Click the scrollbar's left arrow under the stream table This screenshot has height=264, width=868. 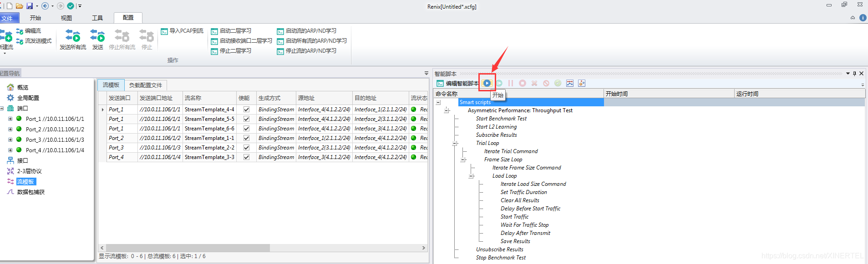102,248
